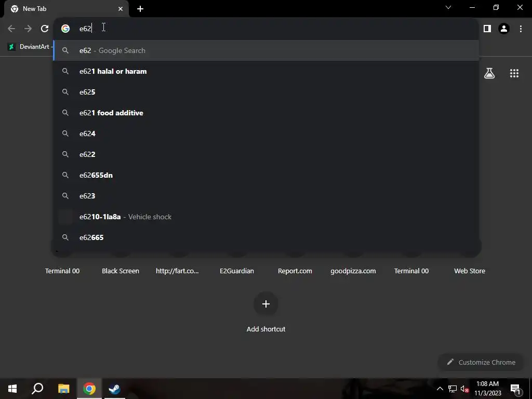Open File Explorer from the taskbar
Screen dimensions: 532x399
63,389
